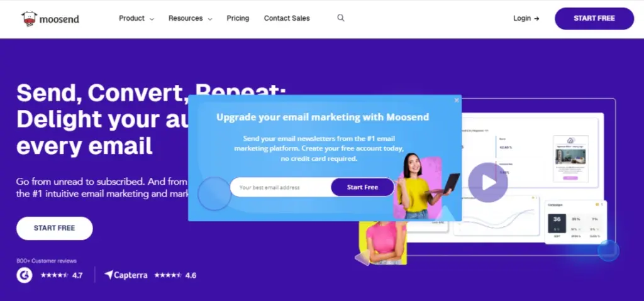Click the 800+ Customer reviews text
644x301 pixels.
click(x=47, y=261)
